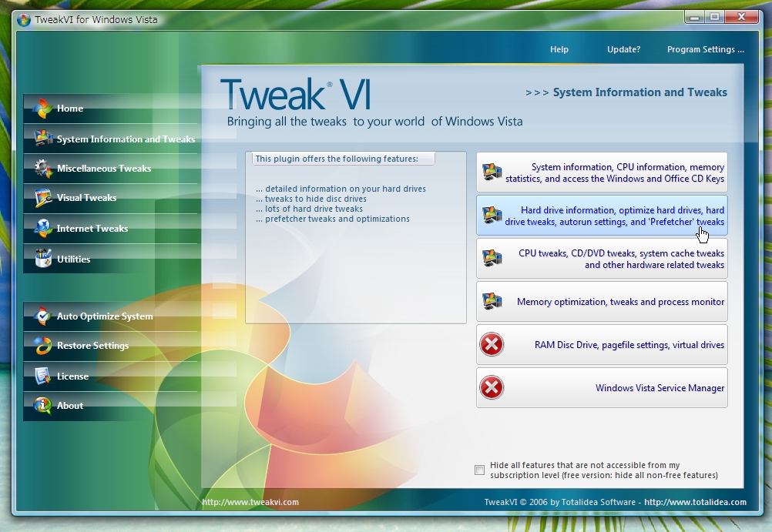The width and height of the screenshot is (772, 532).
Task: Click the monitor icon beside Hard drive information
Action: click(x=492, y=215)
